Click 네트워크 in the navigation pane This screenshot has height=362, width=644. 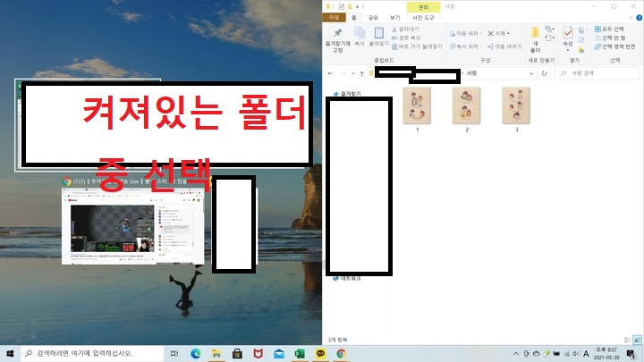pyautogui.click(x=347, y=278)
